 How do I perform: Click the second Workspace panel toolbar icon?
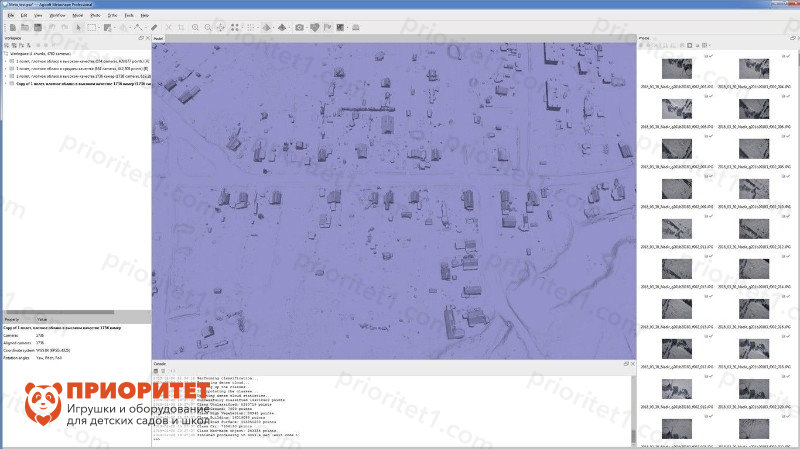tap(14, 45)
